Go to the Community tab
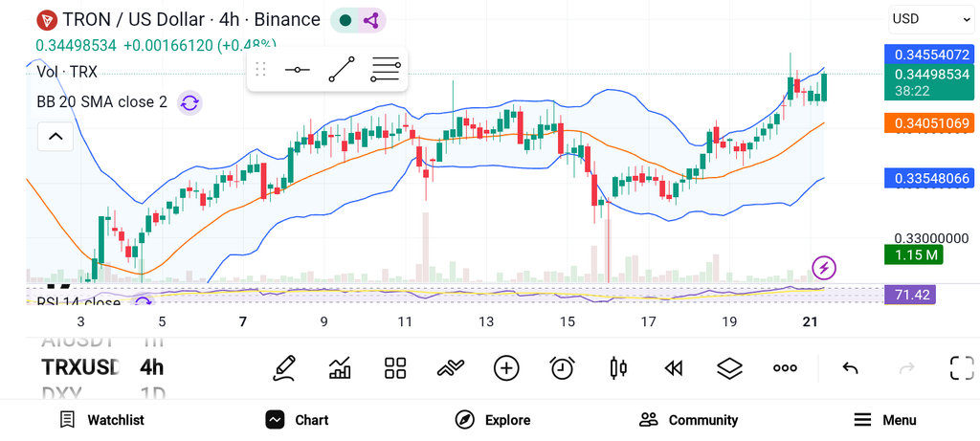This screenshot has height=441, width=980. point(688,420)
